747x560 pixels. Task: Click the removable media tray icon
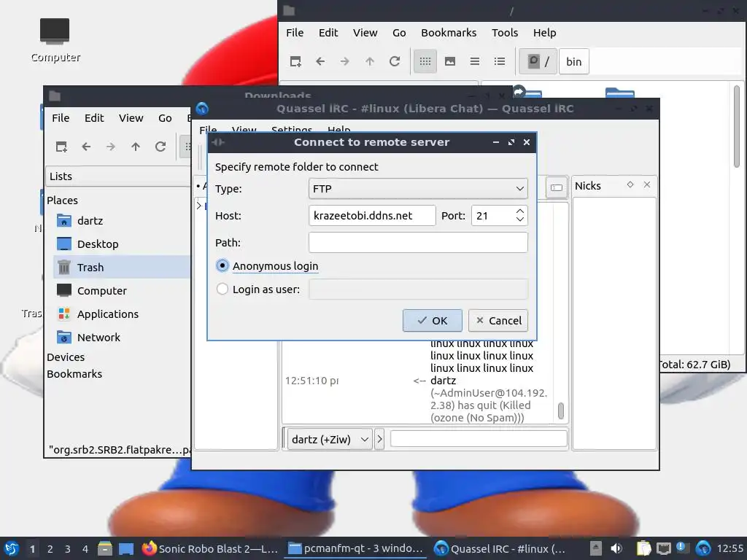pyautogui.click(x=595, y=548)
